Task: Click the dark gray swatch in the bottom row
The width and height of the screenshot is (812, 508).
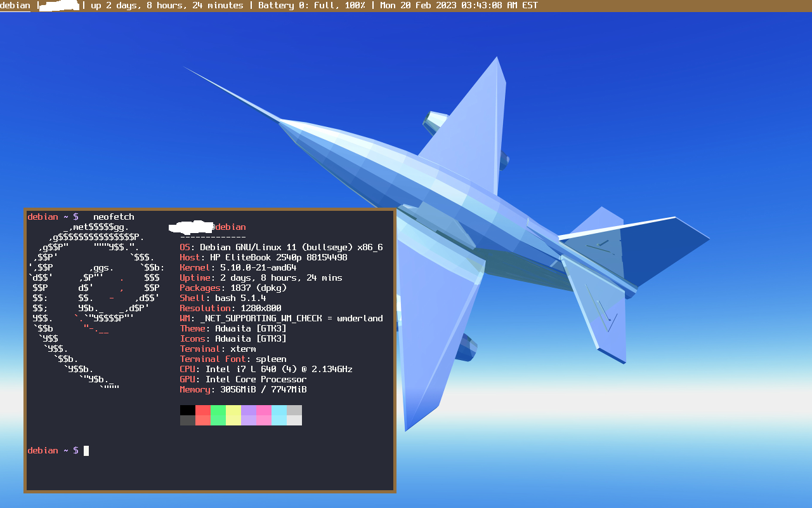Action: [188, 420]
